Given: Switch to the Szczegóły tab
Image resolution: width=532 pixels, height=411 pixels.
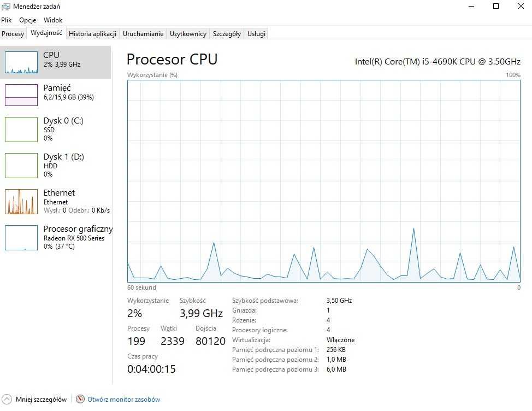Looking at the screenshot, I should tap(227, 33).
